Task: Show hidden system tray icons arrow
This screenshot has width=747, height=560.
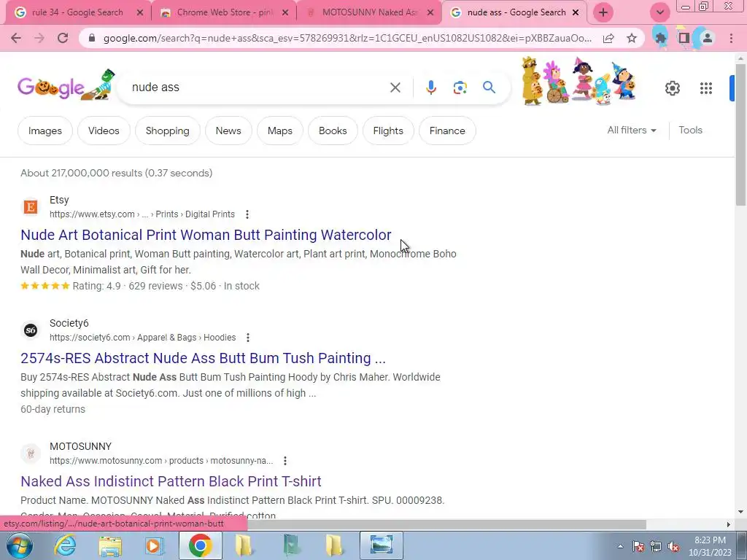Action: tap(620, 546)
